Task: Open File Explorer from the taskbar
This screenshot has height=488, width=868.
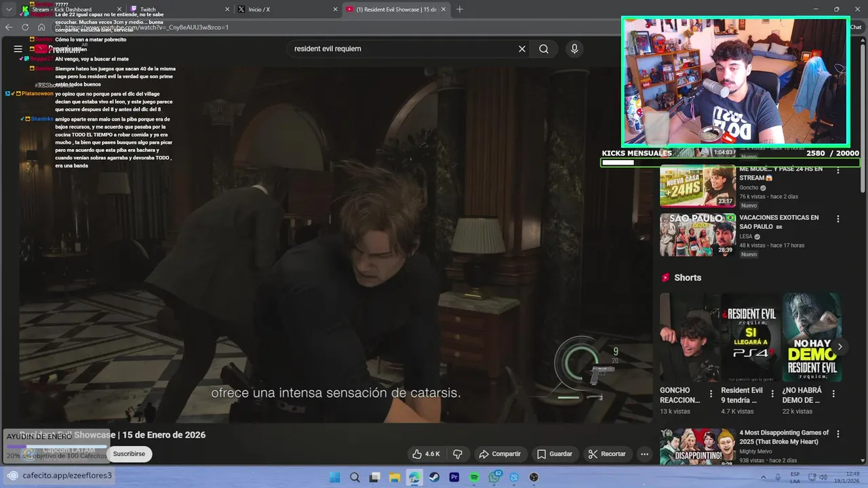Action: coord(395,477)
